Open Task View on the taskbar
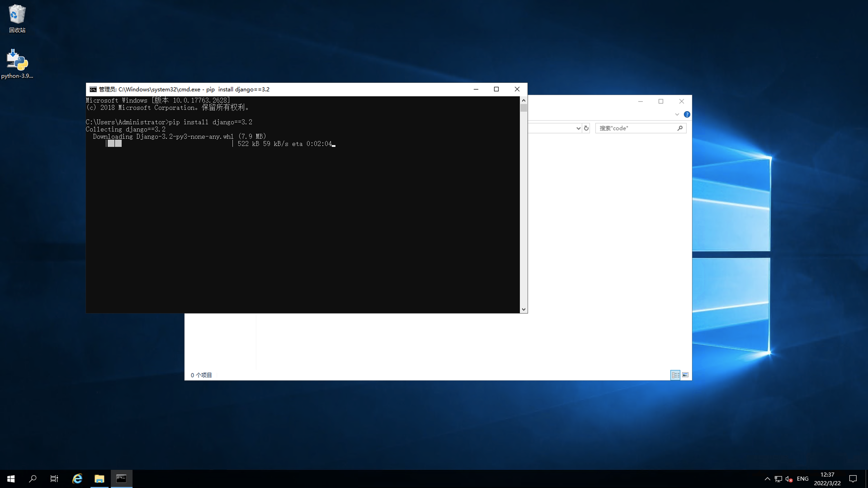 pyautogui.click(x=54, y=479)
